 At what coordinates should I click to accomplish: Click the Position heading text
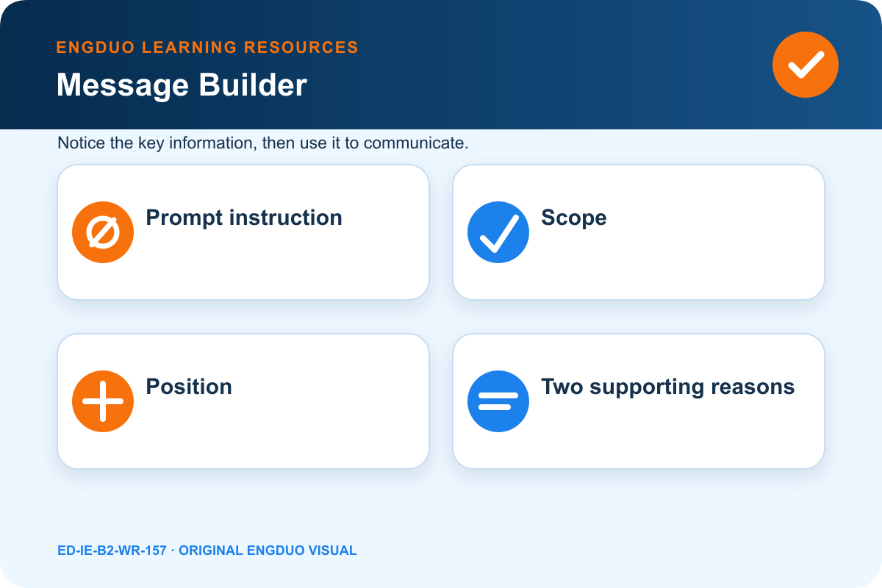[189, 387]
